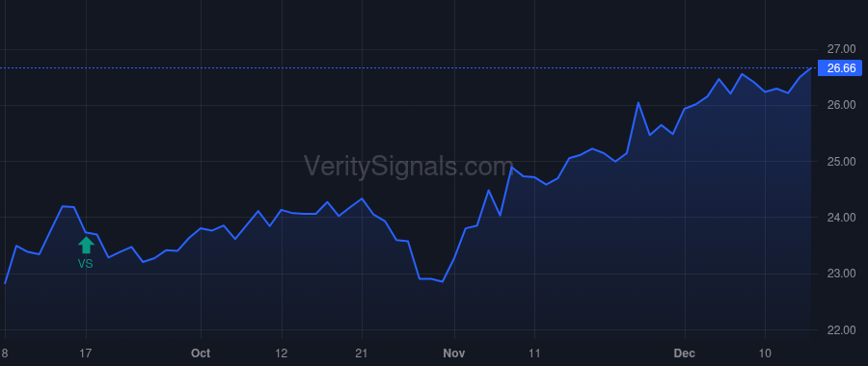Click the 24.00 price axis label
The width and height of the screenshot is (868, 366).
[x=841, y=218]
